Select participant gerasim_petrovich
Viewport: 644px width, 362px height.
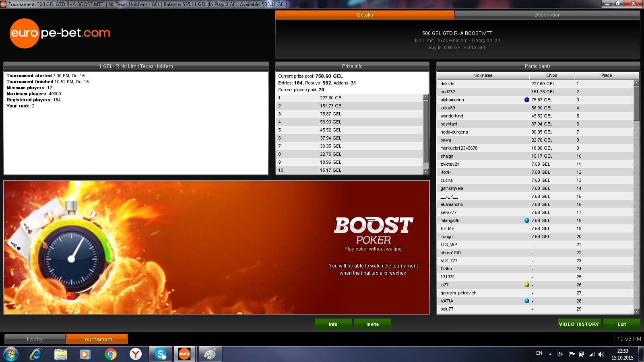point(535,293)
